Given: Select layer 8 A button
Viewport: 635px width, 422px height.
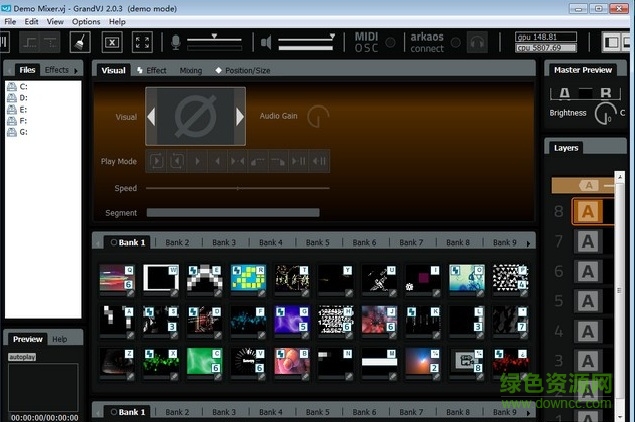Looking at the screenshot, I should [587, 211].
